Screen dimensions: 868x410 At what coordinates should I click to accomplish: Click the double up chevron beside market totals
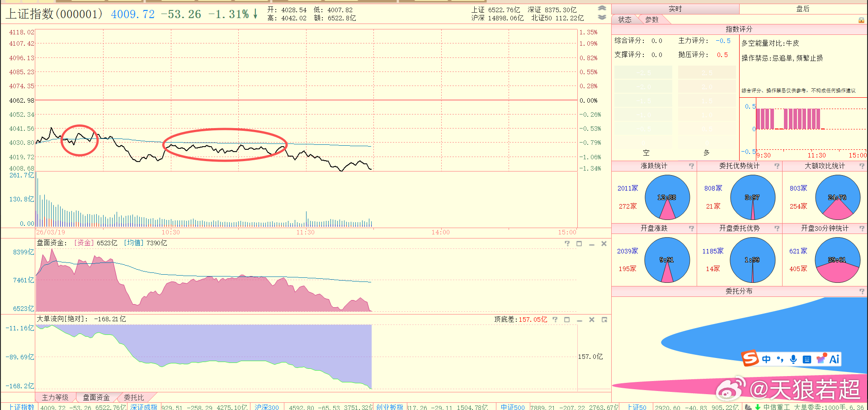[x=602, y=8]
